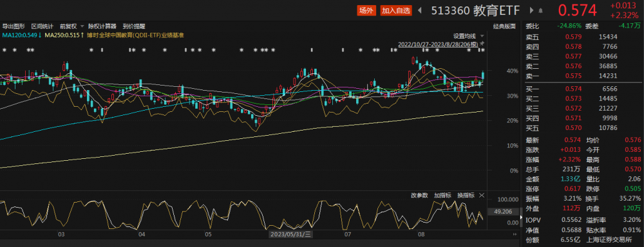644x247 pixels.
Task: Click the 2023/05/31 date marker on timeline
Action: 291,235
